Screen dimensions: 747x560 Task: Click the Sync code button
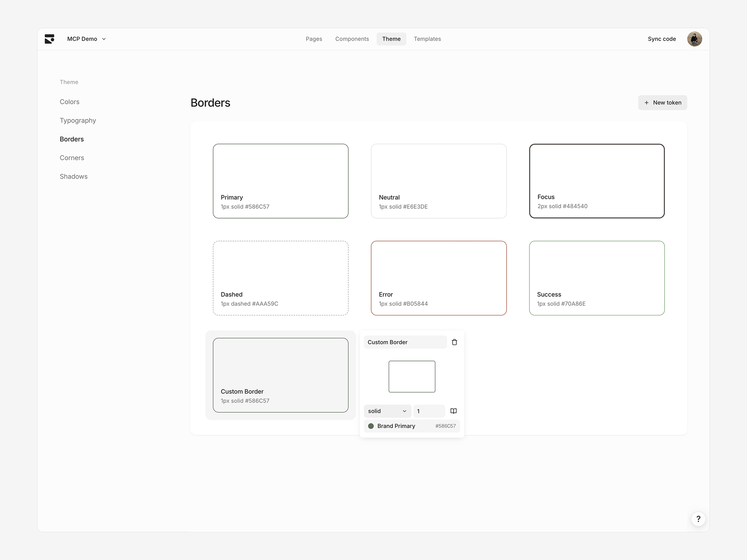tap(661, 39)
